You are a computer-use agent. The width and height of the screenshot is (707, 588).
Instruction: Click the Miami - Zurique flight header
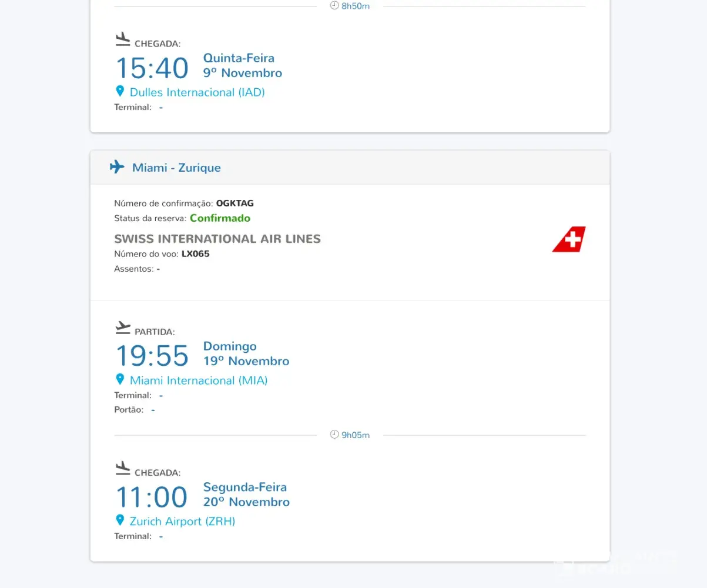pyautogui.click(x=176, y=168)
